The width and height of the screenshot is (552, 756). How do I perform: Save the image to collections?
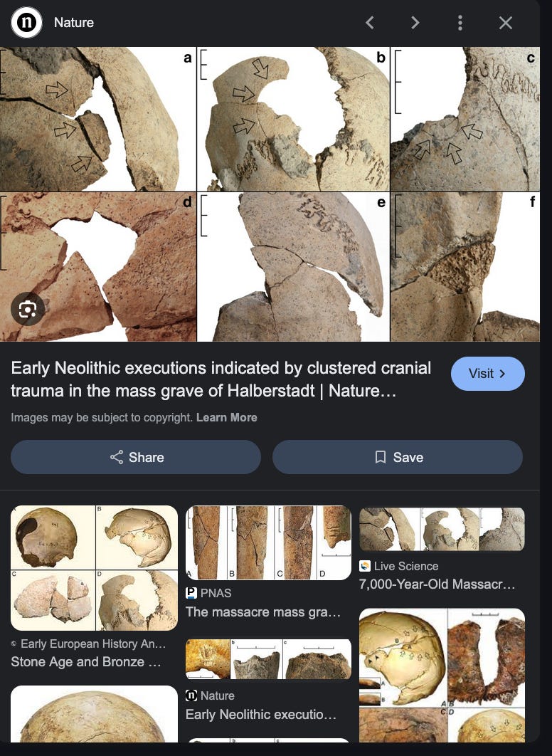coord(398,457)
